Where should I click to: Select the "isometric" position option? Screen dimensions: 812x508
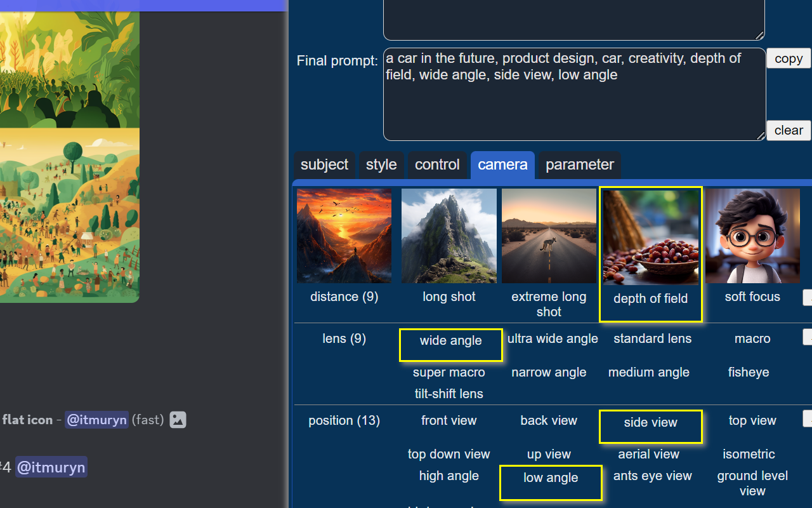click(x=749, y=454)
